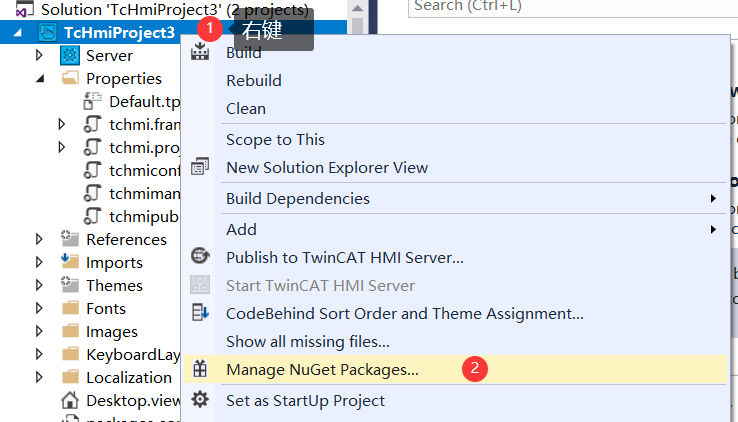Click the Desktop.view home icon
The image size is (738, 422).
[70, 400]
